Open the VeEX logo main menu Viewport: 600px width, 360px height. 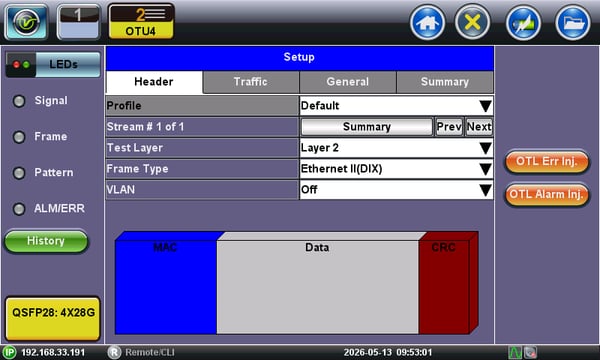26,21
